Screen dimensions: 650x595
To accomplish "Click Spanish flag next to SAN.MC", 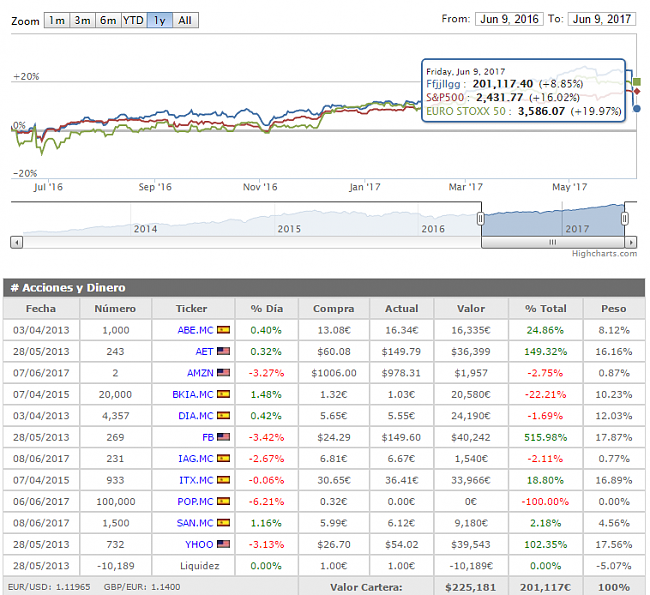I will (x=223, y=523).
